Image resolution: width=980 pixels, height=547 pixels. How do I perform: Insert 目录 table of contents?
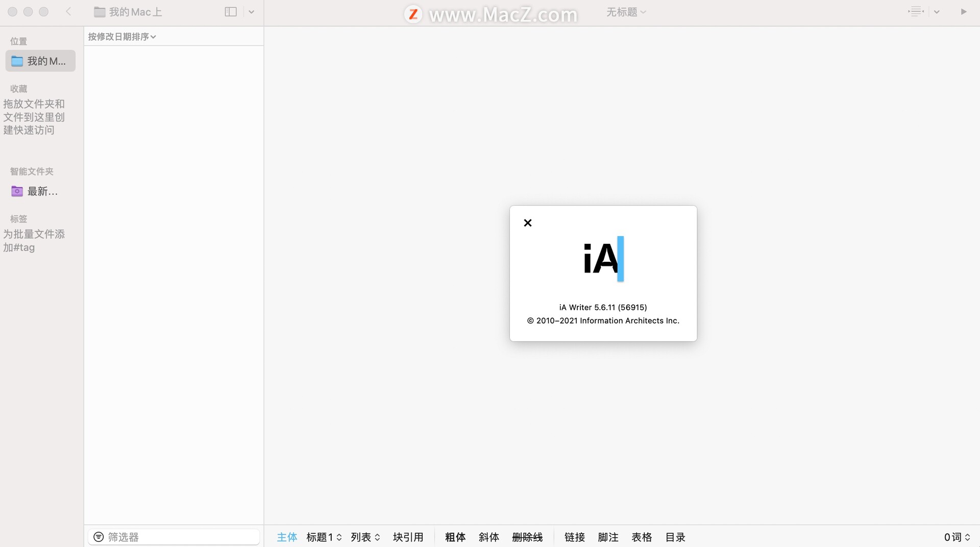[675, 537]
